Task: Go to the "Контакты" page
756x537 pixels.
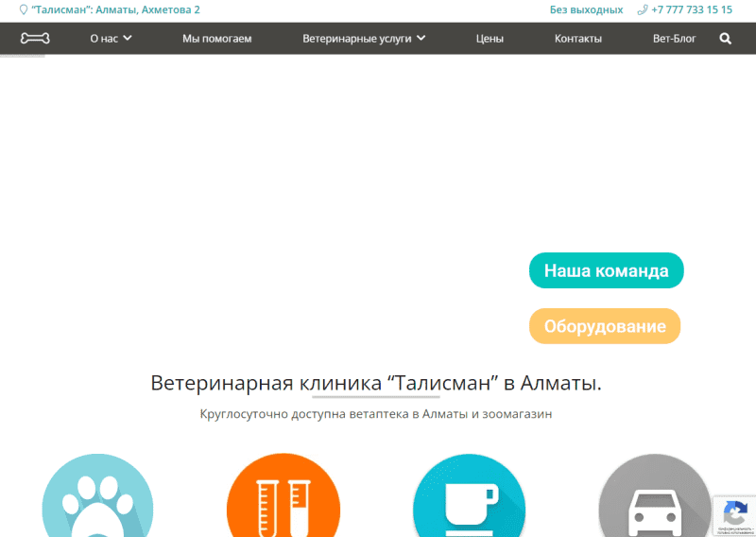Action: tap(578, 39)
